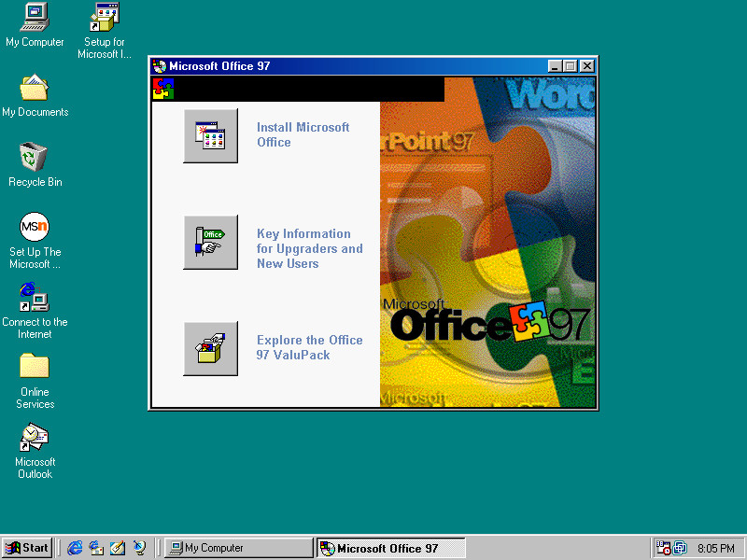Image resolution: width=747 pixels, height=560 pixels.
Task: Switch to My Computer taskbar button
Action: click(x=238, y=548)
